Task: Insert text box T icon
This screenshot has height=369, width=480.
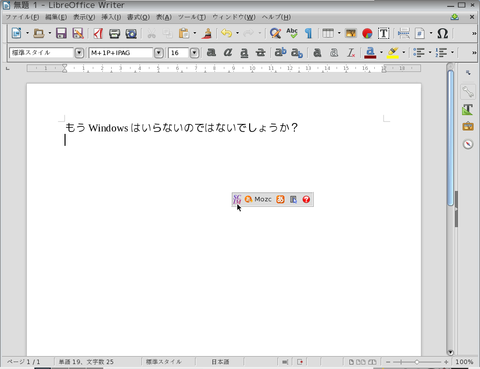Action: [x=384, y=33]
